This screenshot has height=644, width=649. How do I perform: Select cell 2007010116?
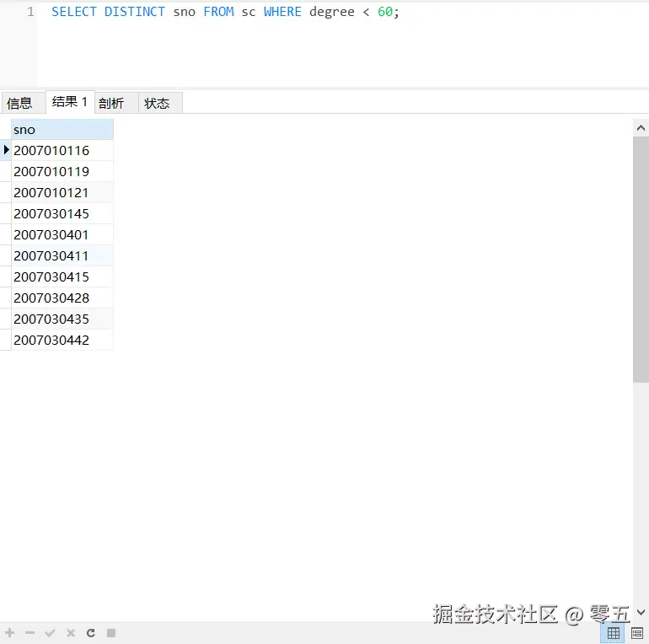click(x=62, y=150)
